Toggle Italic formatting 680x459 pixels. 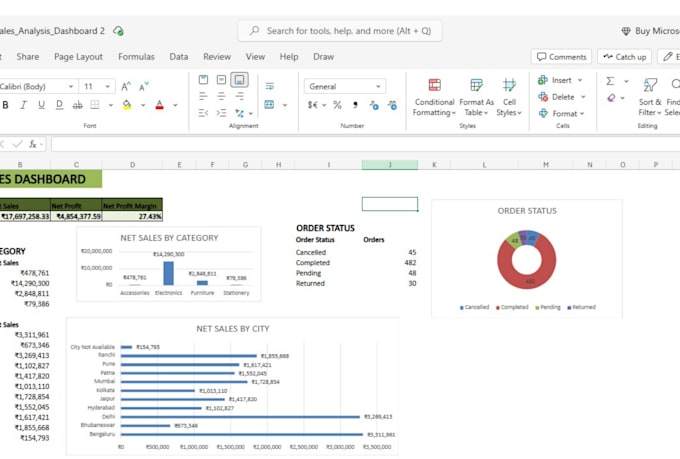tap(23, 105)
